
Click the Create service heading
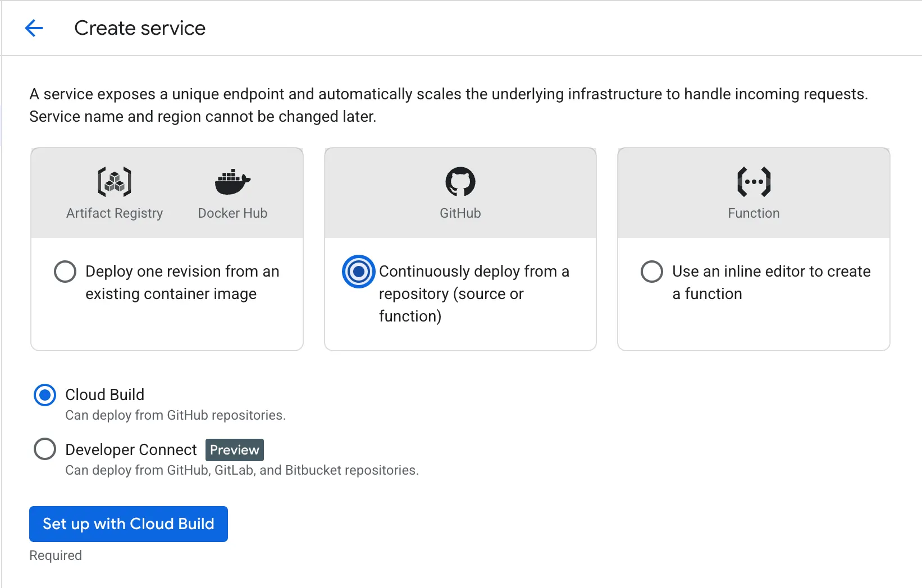(x=140, y=28)
